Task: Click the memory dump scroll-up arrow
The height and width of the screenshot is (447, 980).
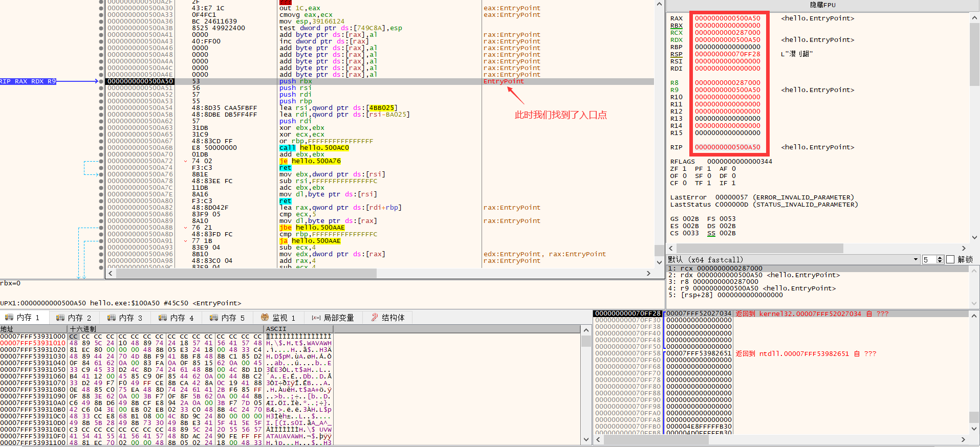Action: (x=586, y=330)
